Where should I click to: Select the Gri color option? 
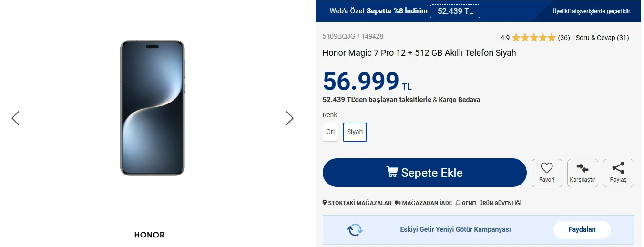coord(330,132)
